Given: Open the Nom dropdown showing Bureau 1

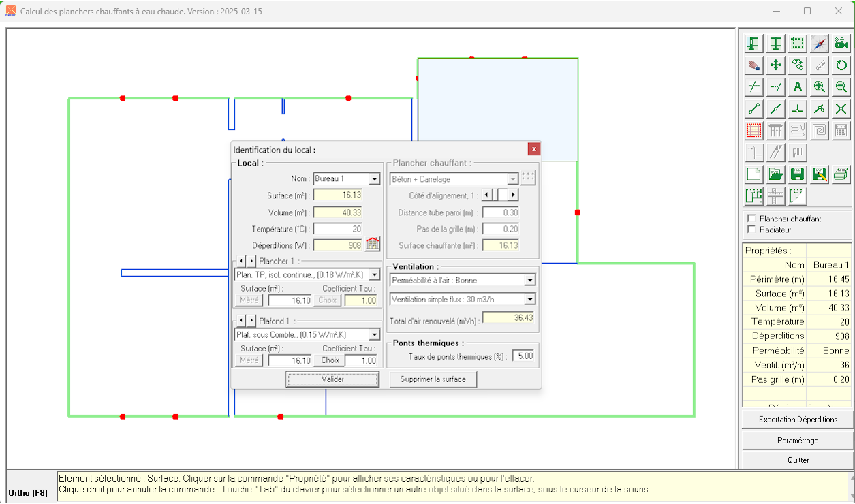Looking at the screenshot, I should point(374,179).
